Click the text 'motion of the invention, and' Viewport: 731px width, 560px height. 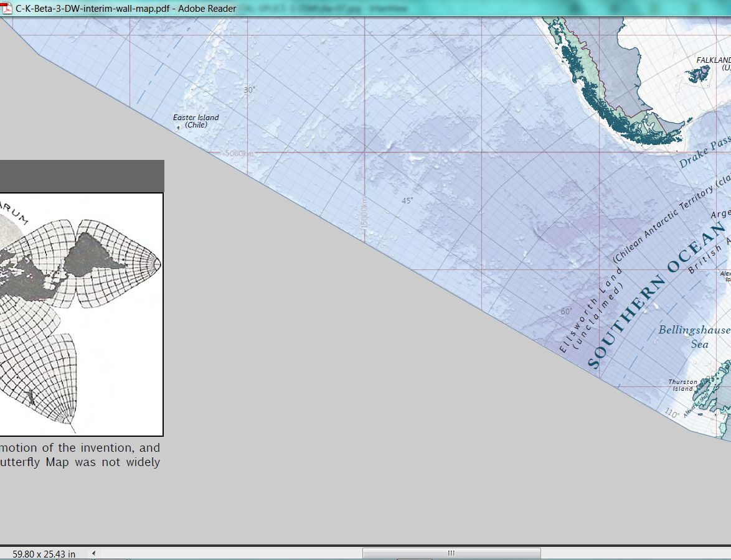80,448
